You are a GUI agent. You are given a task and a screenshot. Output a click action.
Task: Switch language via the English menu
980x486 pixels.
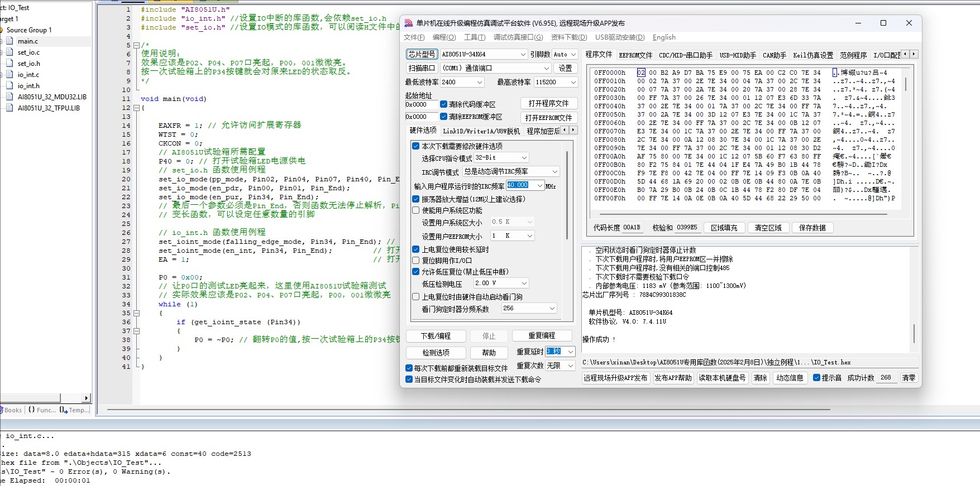(664, 37)
